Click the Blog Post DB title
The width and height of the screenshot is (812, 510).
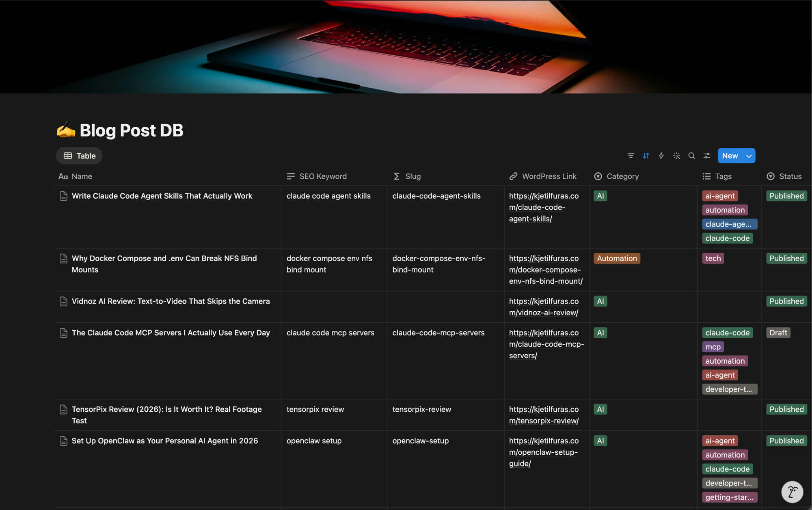132,130
